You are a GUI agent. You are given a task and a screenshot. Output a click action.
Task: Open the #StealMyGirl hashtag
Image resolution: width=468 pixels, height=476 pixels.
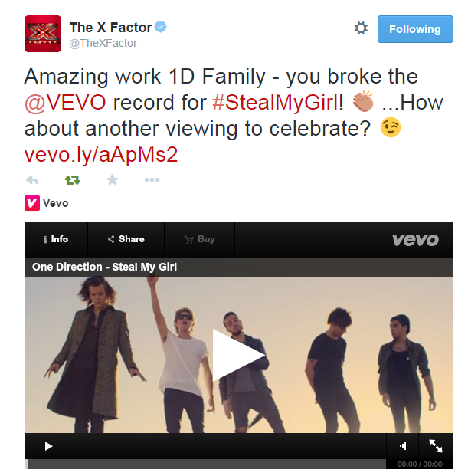[276, 102]
